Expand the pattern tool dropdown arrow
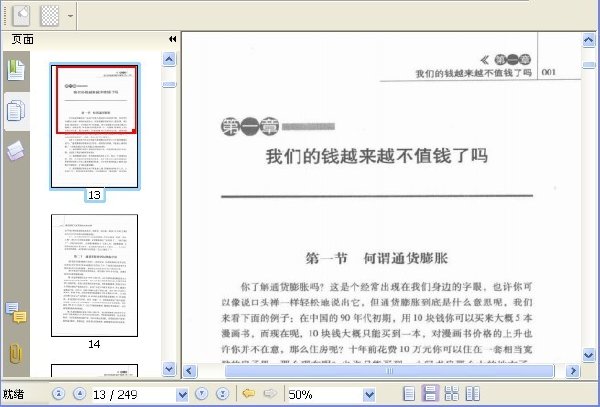This screenshot has width=600, height=407. pos(70,16)
